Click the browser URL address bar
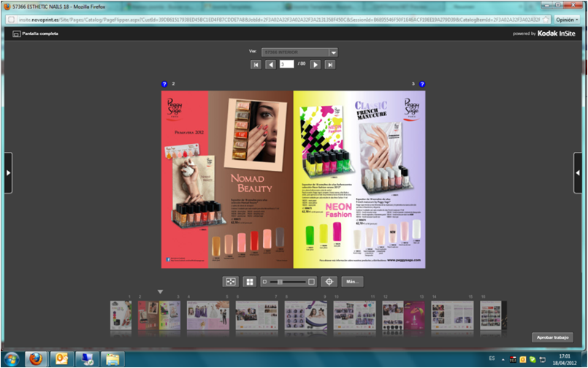 click(x=279, y=20)
